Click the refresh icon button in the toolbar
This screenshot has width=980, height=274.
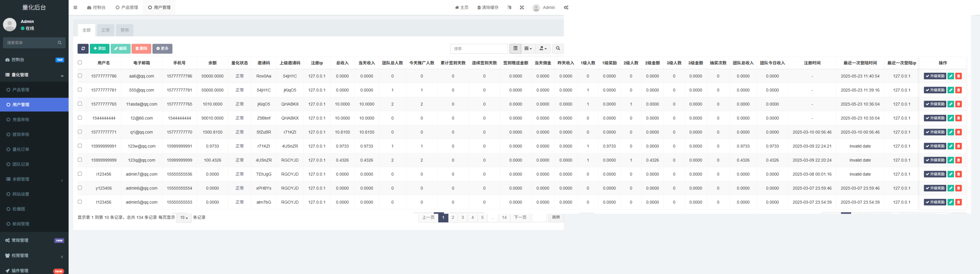pos(83,49)
